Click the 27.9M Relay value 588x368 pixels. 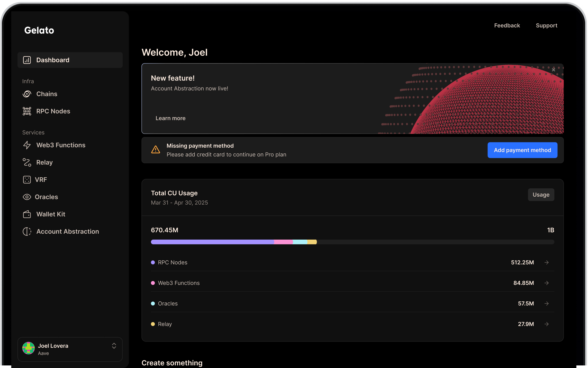tap(526, 324)
